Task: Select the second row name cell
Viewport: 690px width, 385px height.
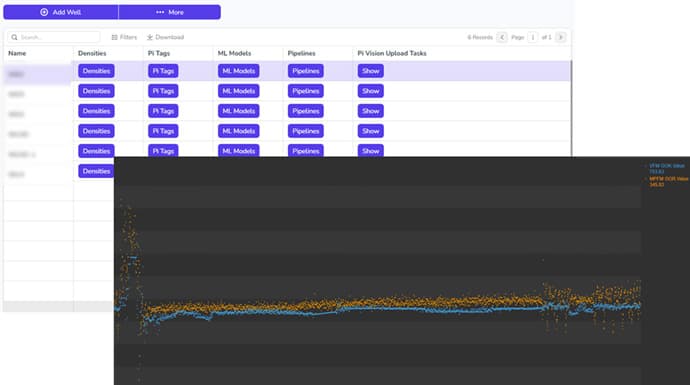Action: (38, 94)
